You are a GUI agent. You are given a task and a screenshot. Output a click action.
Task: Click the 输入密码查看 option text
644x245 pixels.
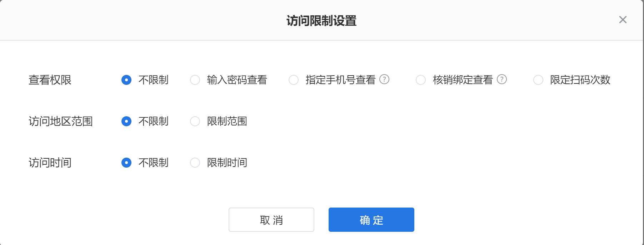pyautogui.click(x=237, y=80)
